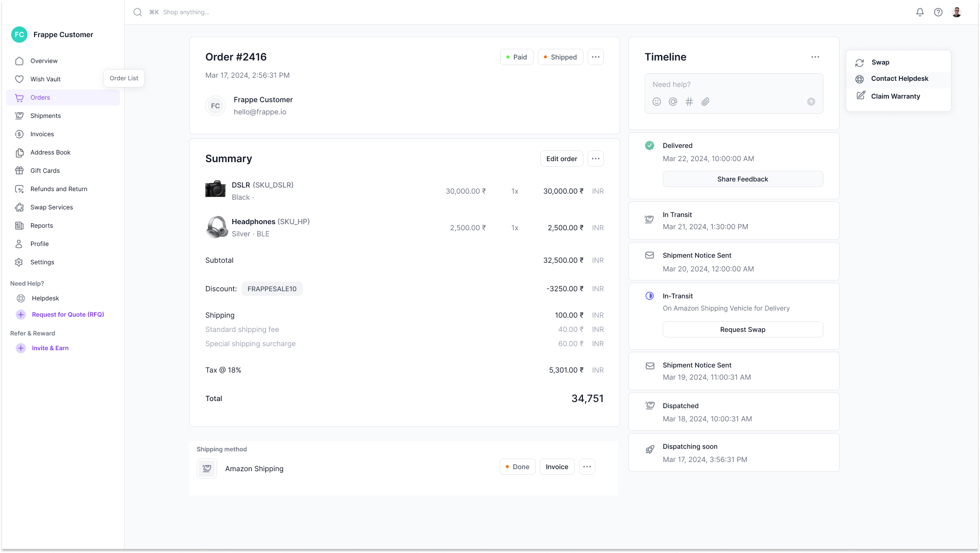Open notifications bell icon
Image resolution: width=980 pixels, height=553 pixels.
click(x=920, y=12)
